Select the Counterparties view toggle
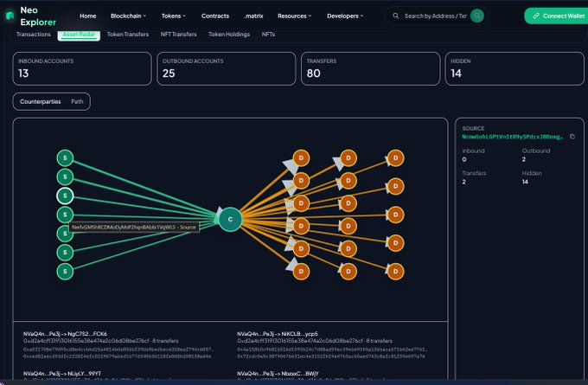This screenshot has width=588, height=385. 40,102
